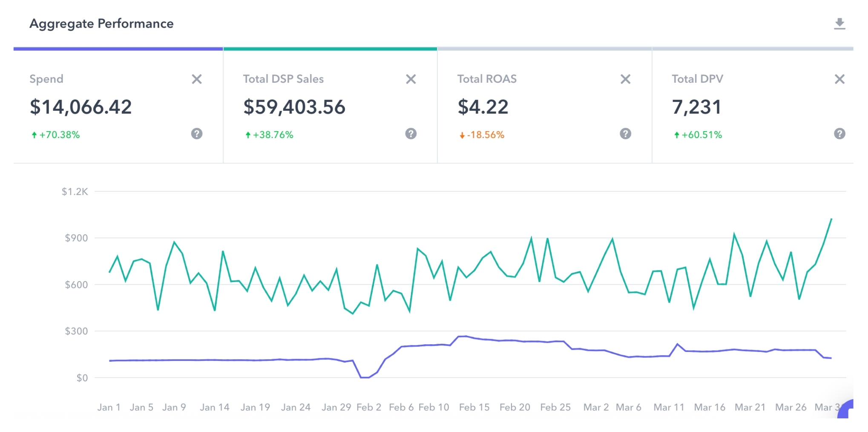Click the Total DPV help icon
The height and width of the screenshot is (432, 868).
pyautogui.click(x=839, y=134)
